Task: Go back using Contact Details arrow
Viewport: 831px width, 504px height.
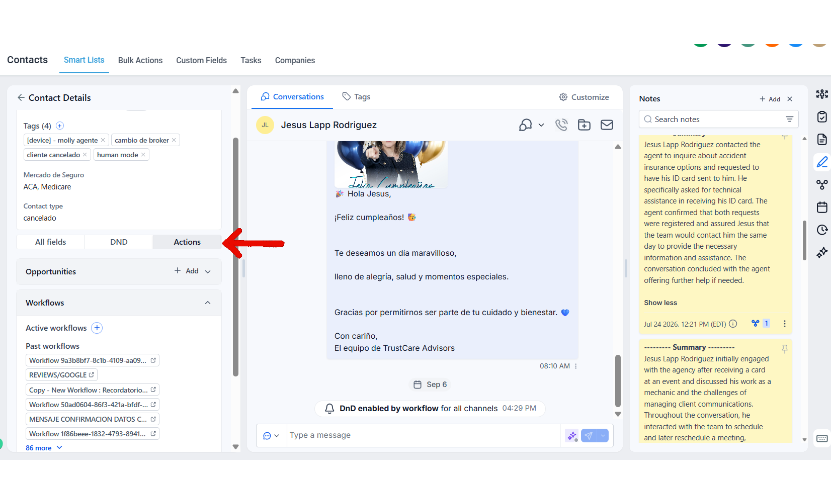Action: [21, 98]
